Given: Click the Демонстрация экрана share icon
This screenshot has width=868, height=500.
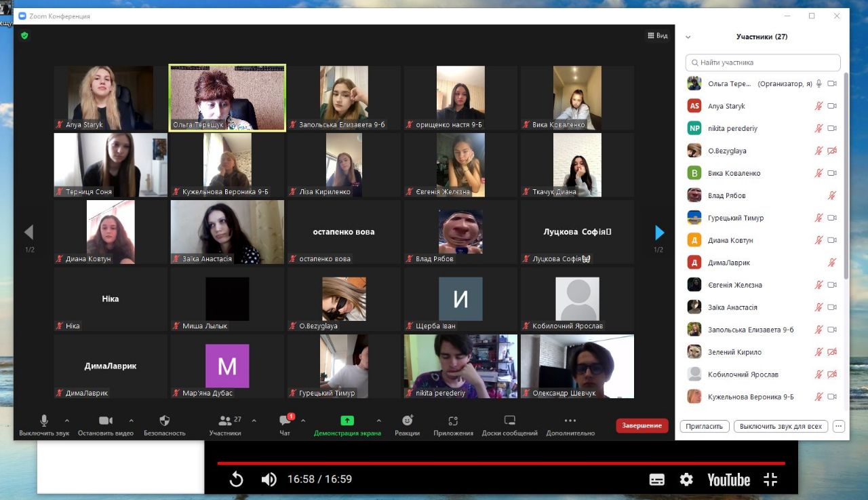Looking at the screenshot, I should [x=347, y=421].
